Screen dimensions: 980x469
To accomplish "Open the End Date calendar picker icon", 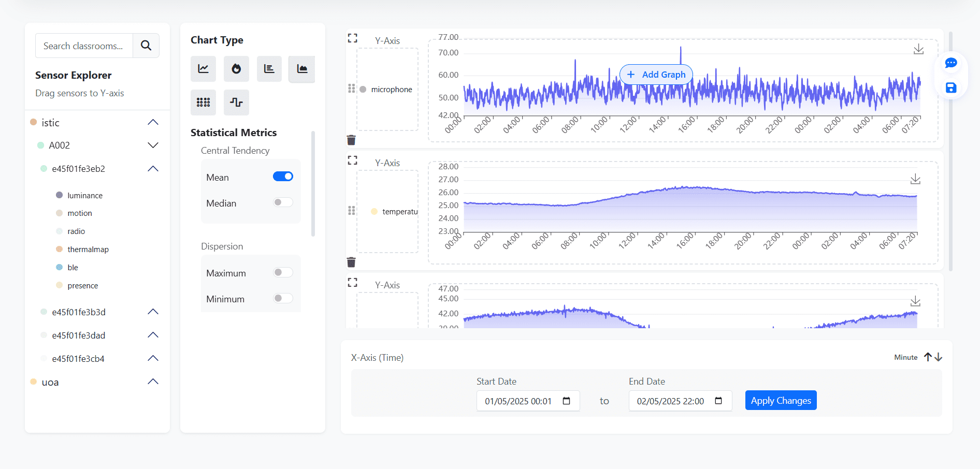I will pos(718,401).
